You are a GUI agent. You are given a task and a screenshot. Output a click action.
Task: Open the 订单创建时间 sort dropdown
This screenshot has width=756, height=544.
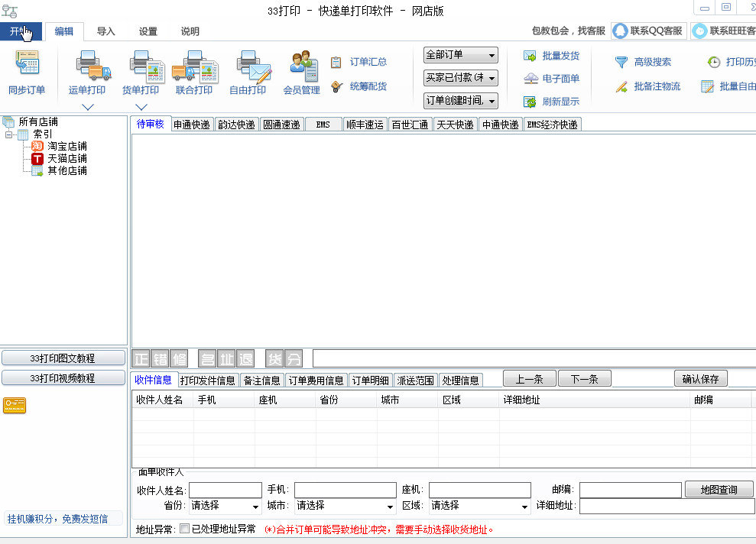(460, 101)
